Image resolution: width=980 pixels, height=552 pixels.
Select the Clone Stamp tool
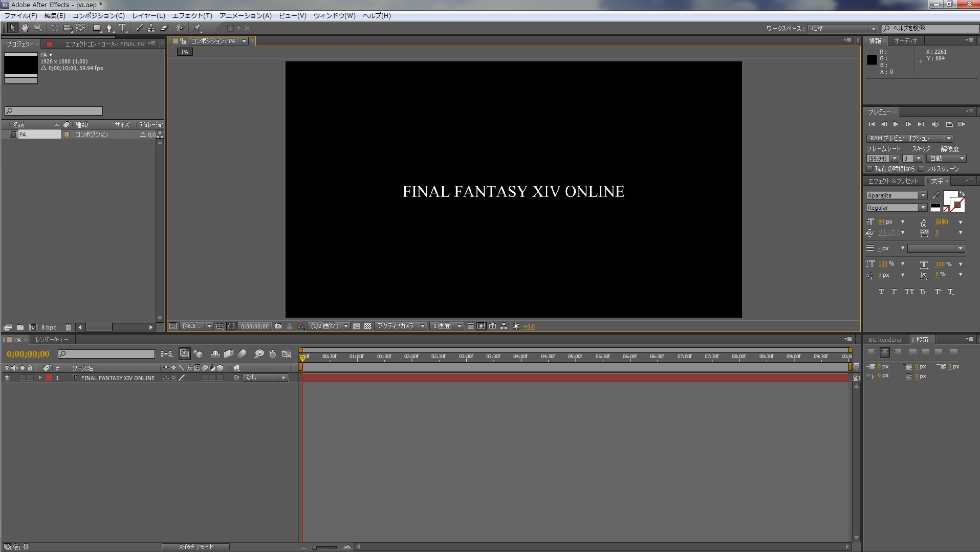(151, 28)
